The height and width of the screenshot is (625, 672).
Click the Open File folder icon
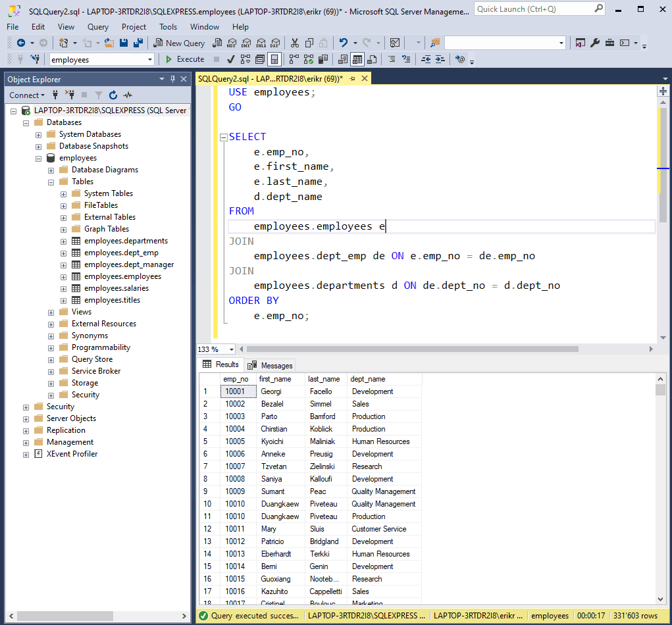pyautogui.click(x=109, y=43)
